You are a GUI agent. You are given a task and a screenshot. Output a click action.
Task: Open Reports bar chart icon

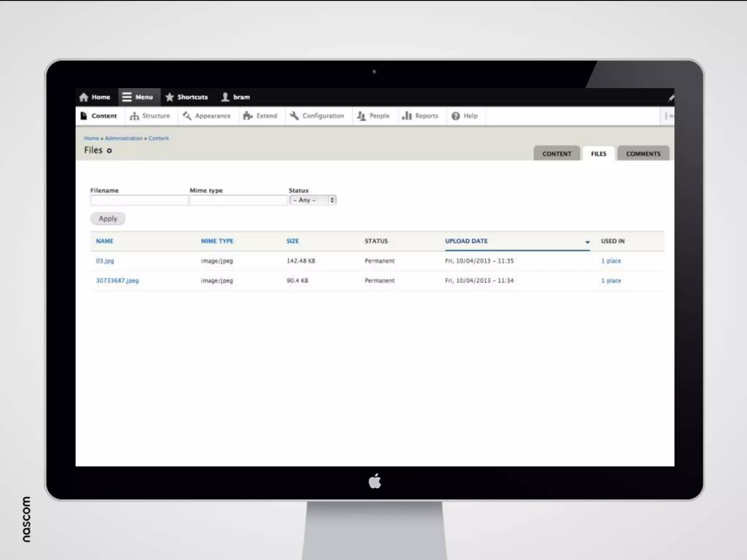click(x=407, y=116)
